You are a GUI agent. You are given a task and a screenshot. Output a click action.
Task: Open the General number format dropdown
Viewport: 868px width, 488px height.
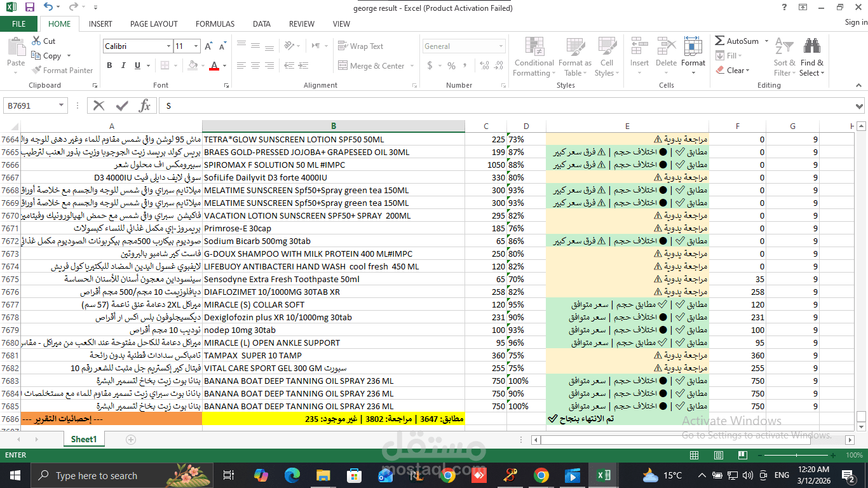coord(501,46)
